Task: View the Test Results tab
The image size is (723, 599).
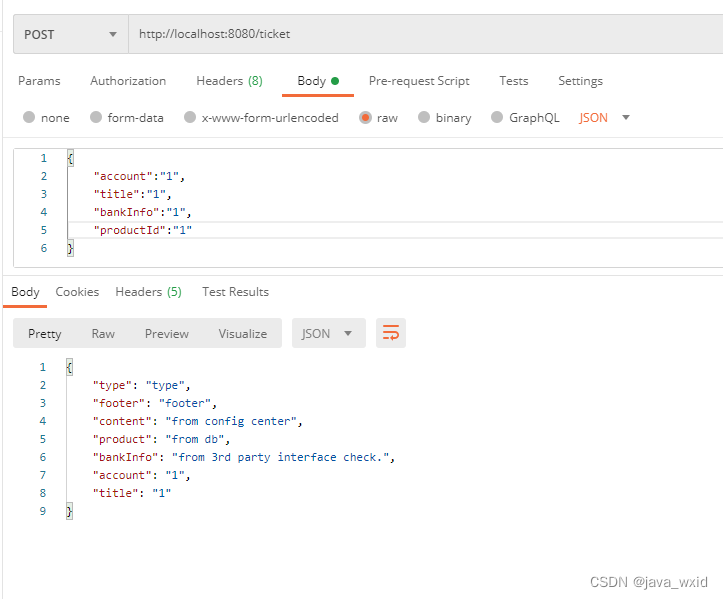Action: (235, 292)
